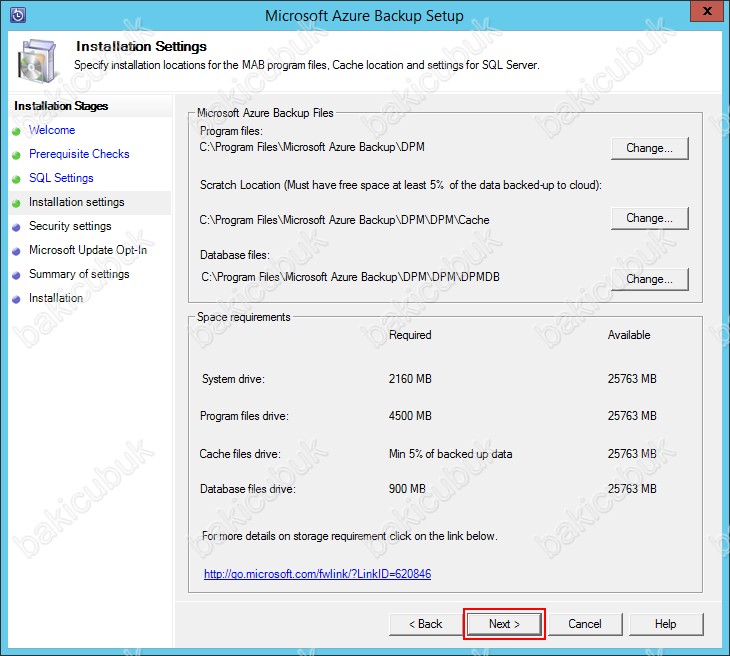Click the 'Installation Settings' page heading
The width and height of the screenshot is (730, 656).
pyautogui.click(x=141, y=47)
